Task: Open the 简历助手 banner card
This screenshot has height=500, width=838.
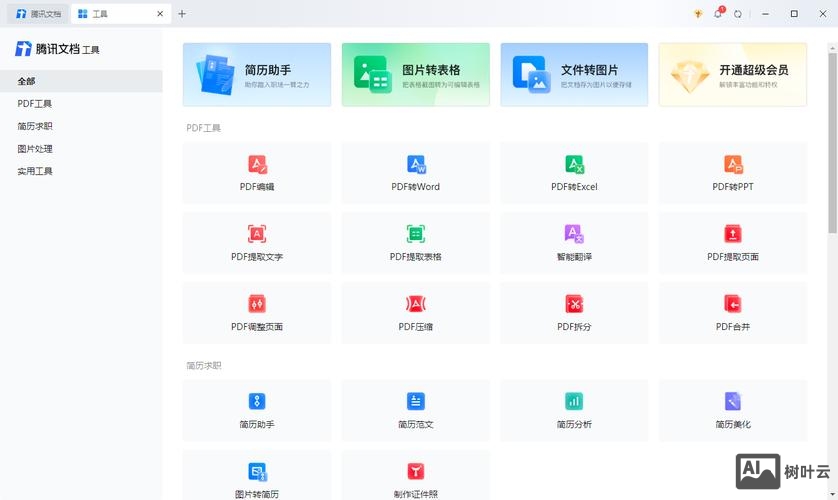Action: pyautogui.click(x=257, y=75)
